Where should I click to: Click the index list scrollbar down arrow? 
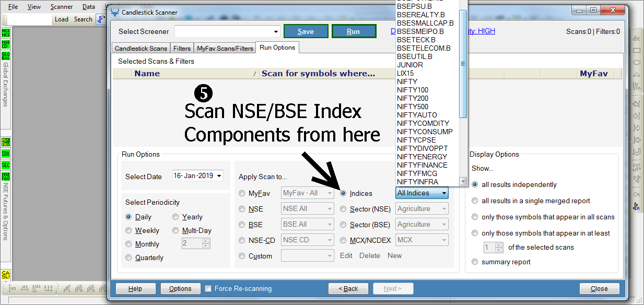pyautogui.click(x=462, y=181)
